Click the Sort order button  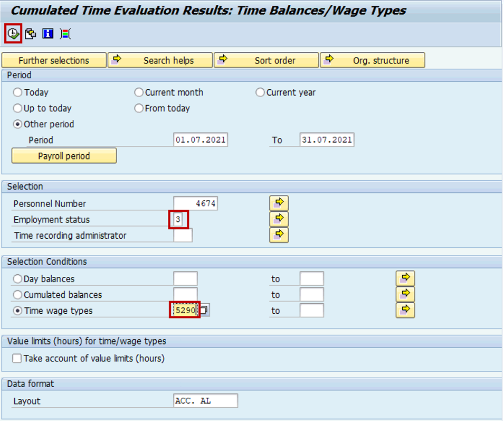pyautogui.click(x=267, y=60)
